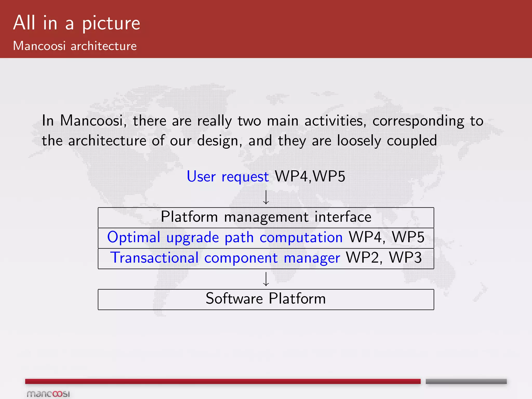Click 'WP4,WP5' next to User request
The height and width of the screenshot is (399, 532).
[x=310, y=176]
